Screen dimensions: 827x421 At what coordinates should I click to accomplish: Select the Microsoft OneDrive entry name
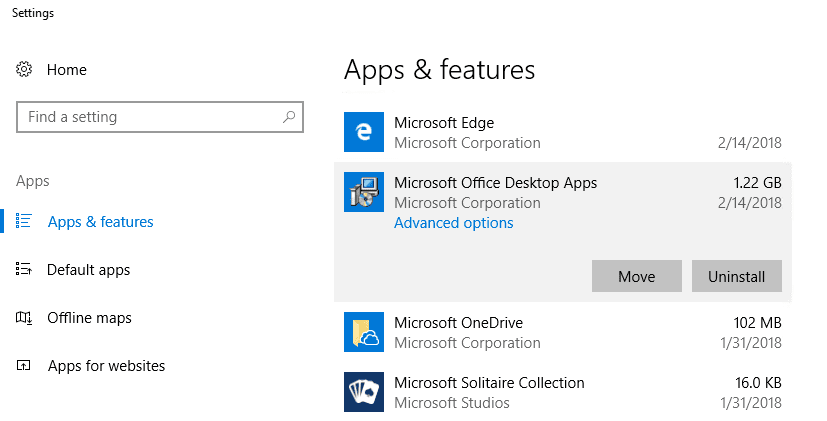tap(458, 322)
